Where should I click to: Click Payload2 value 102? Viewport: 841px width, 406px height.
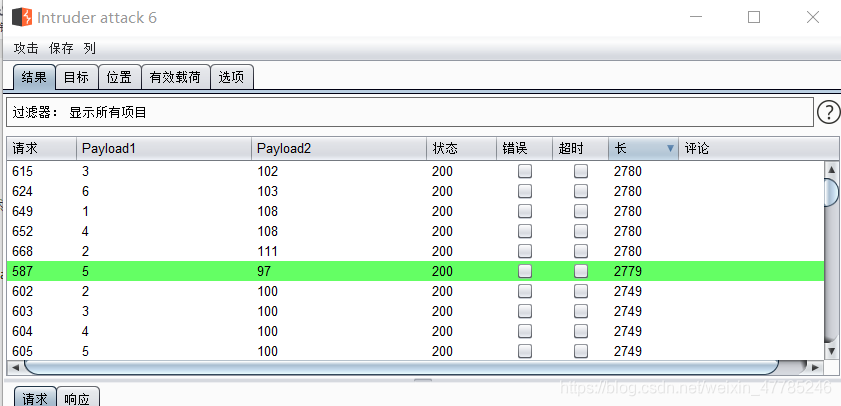268,172
